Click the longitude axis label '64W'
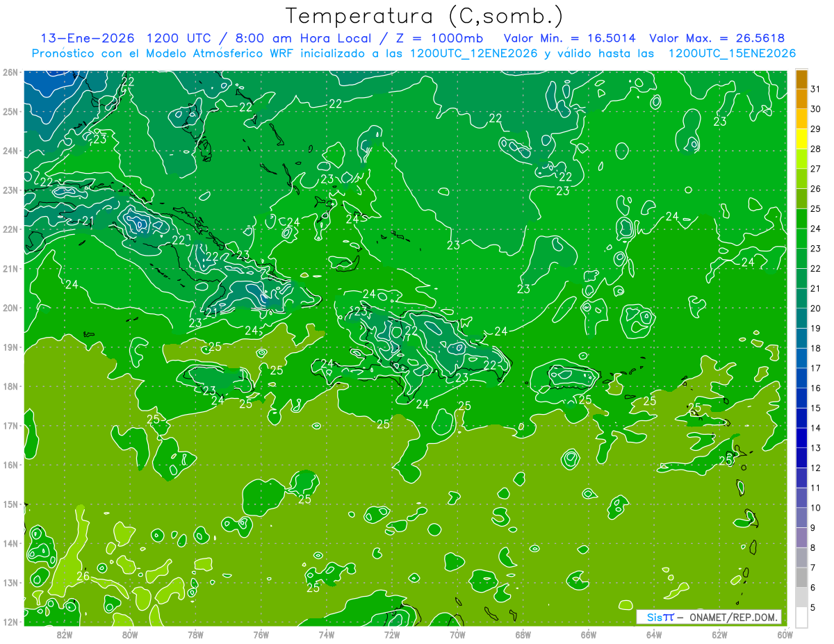 [654, 634]
